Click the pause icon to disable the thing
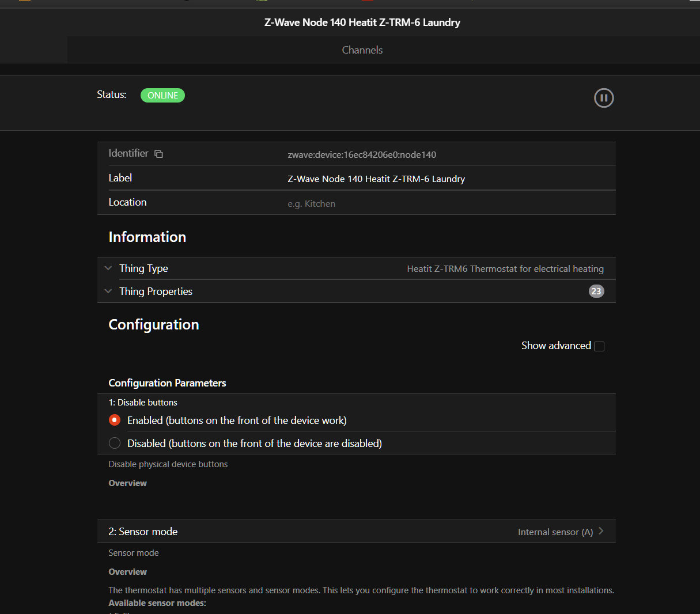700x614 pixels. coord(603,98)
